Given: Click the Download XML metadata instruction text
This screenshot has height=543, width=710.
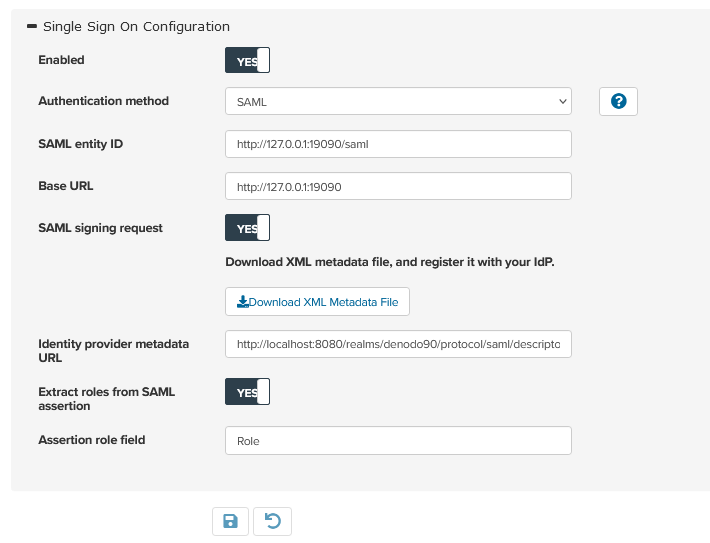Looking at the screenshot, I should point(390,262).
